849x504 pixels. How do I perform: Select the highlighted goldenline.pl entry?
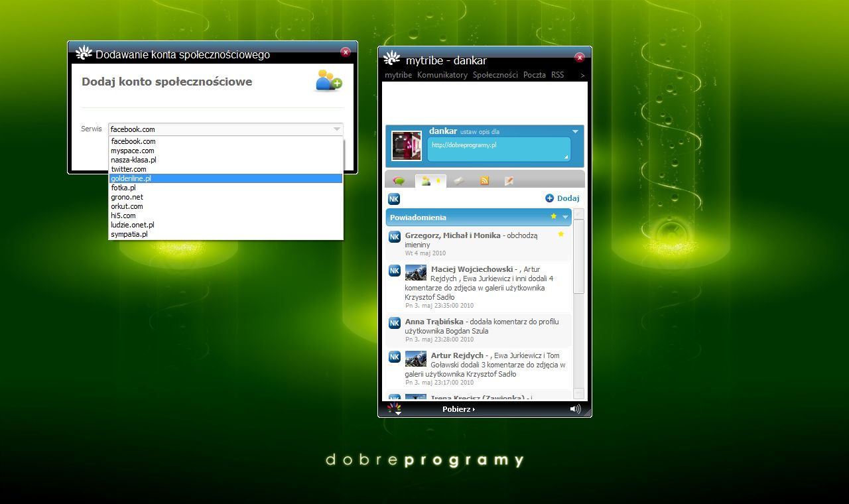226,178
